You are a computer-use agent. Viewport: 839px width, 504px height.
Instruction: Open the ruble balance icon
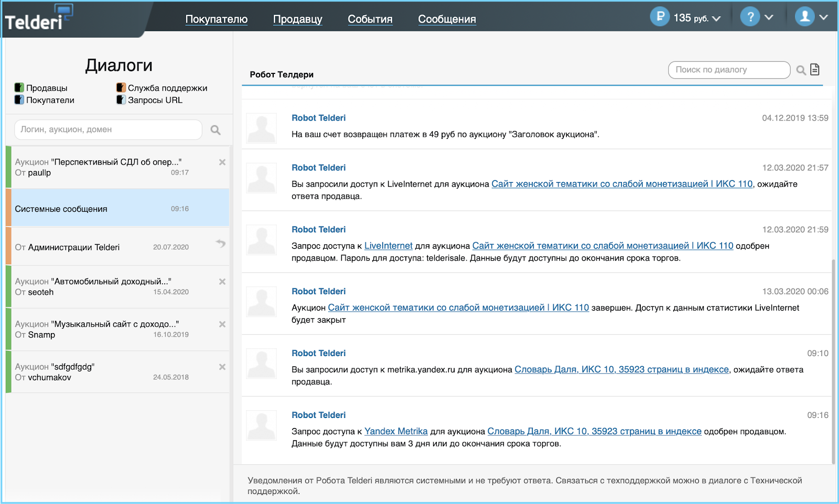(x=660, y=16)
